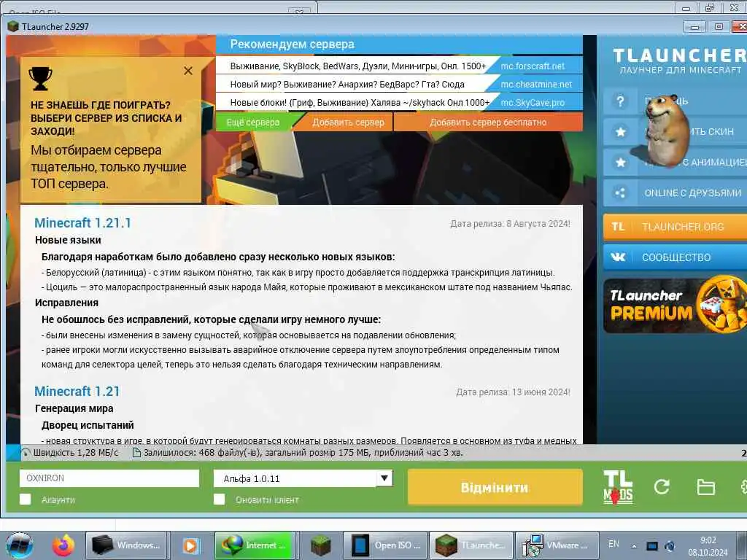Click Добавить сервер бесплатно button
Viewport: 747px width, 560px height.
tap(488, 122)
